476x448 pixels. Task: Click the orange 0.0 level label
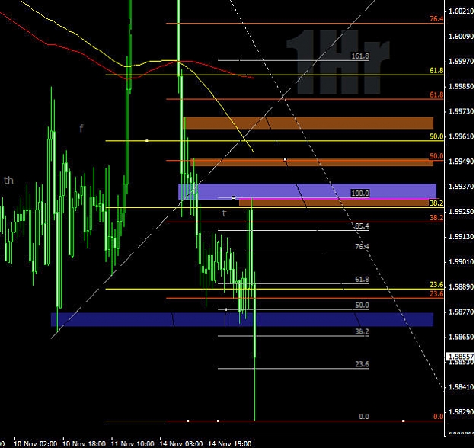pyautogui.click(x=439, y=417)
